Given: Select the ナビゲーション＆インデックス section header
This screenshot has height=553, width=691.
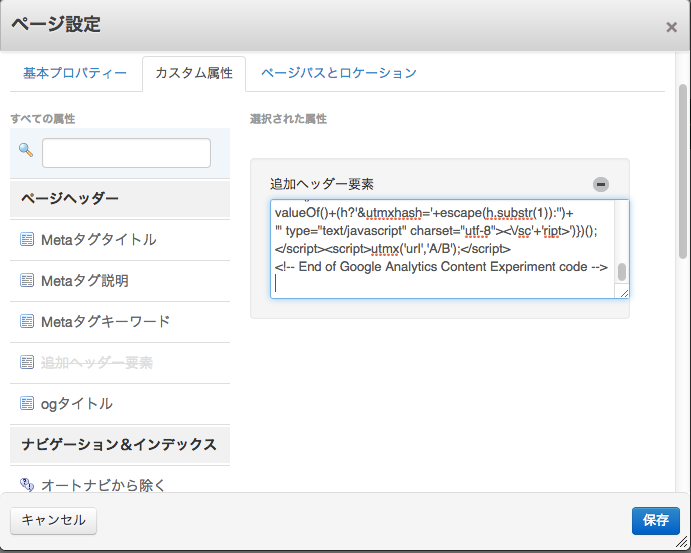Looking at the screenshot, I should pos(119,443).
